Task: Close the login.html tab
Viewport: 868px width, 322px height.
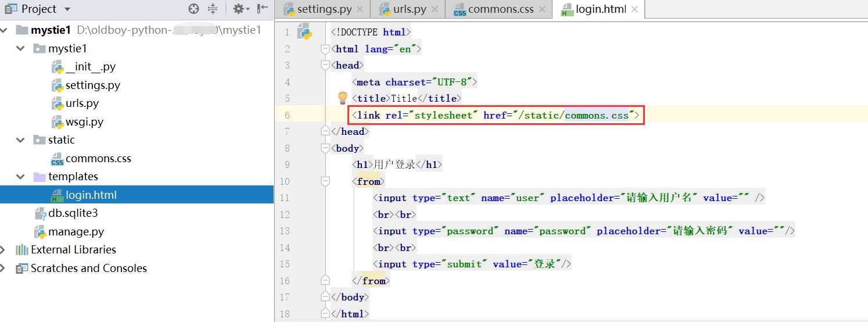Action: coord(634,10)
